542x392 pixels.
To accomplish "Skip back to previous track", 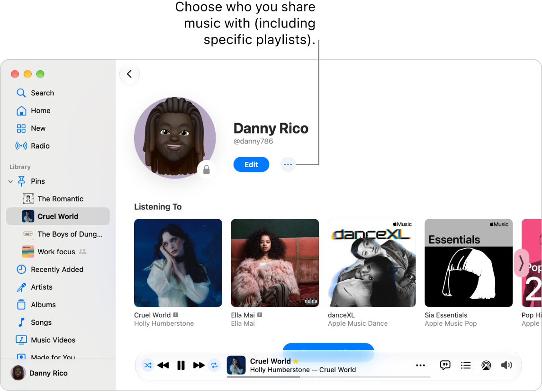I will coord(163,365).
